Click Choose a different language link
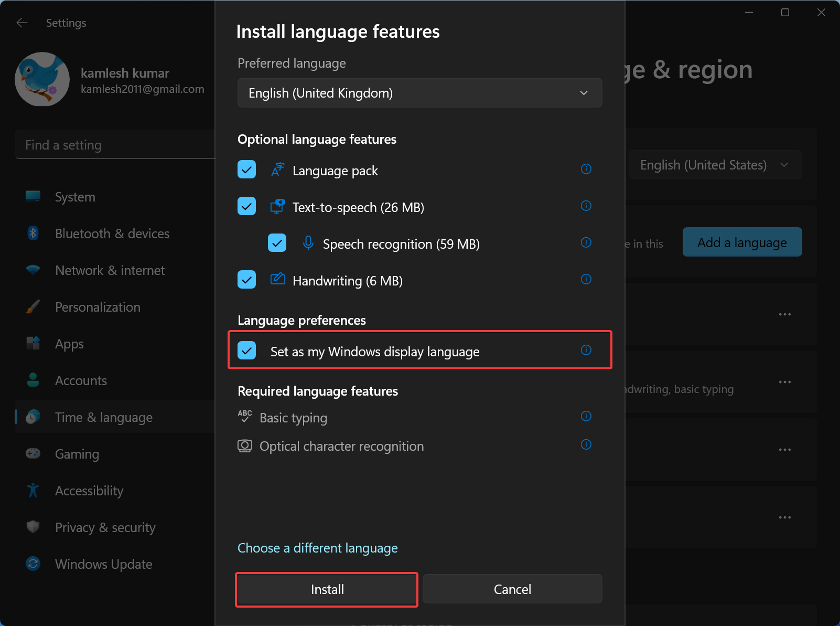Viewport: 840px width, 626px height. pos(318,548)
